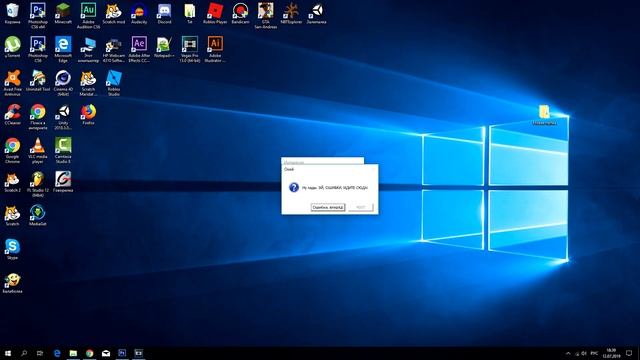This screenshot has height=360, width=640.
Task: Open Scratch mod desktop shortcut
Action: pos(113,13)
